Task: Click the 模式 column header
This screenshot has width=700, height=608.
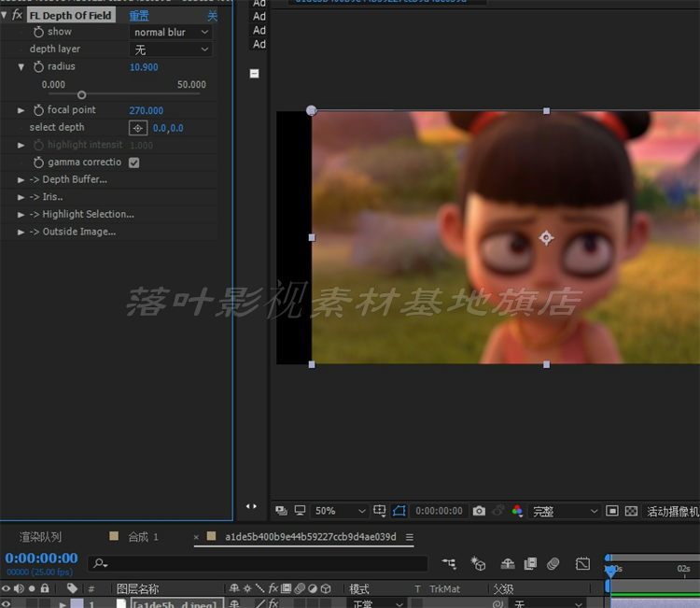Action: (x=359, y=588)
